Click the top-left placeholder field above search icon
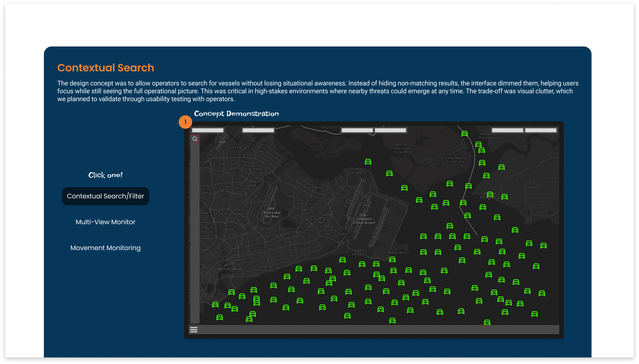The image size is (639, 364). pyautogui.click(x=208, y=130)
